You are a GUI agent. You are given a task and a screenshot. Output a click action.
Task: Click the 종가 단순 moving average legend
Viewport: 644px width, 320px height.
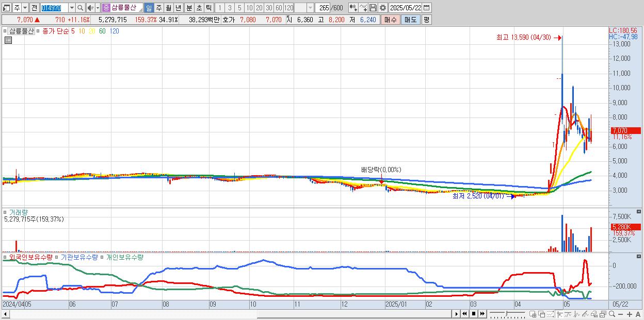[56, 31]
